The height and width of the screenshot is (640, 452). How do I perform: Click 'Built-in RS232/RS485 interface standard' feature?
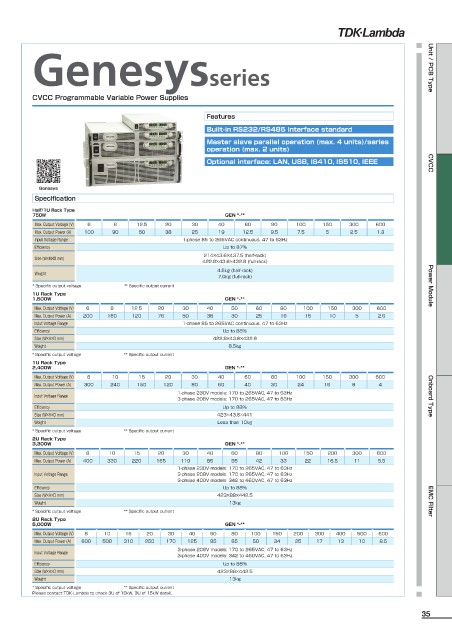[x=299, y=129]
